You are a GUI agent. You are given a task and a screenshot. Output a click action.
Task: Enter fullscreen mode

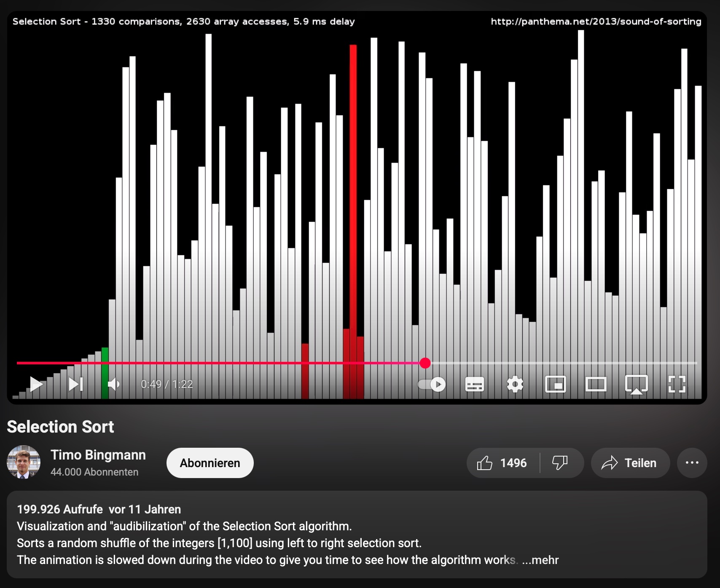[x=677, y=384]
